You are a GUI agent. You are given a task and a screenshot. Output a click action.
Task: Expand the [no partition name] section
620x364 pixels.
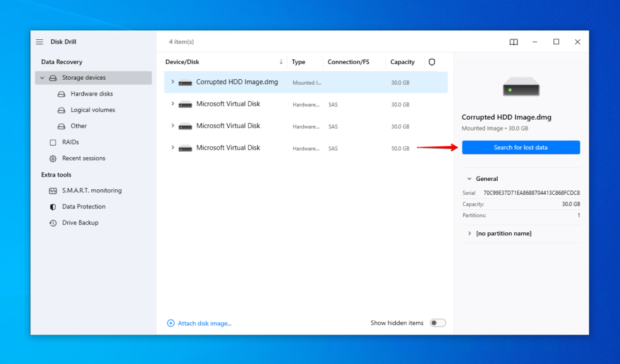tap(470, 233)
